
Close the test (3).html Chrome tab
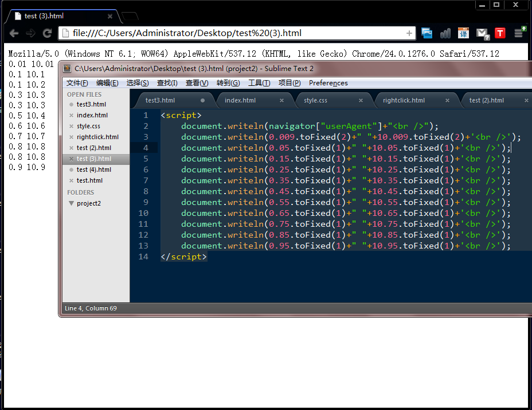tap(109, 16)
